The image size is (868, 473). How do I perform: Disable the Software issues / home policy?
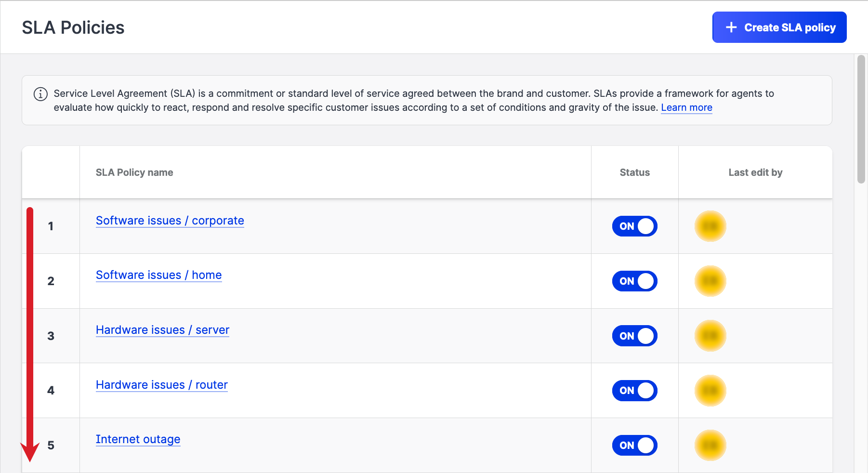pyautogui.click(x=634, y=281)
